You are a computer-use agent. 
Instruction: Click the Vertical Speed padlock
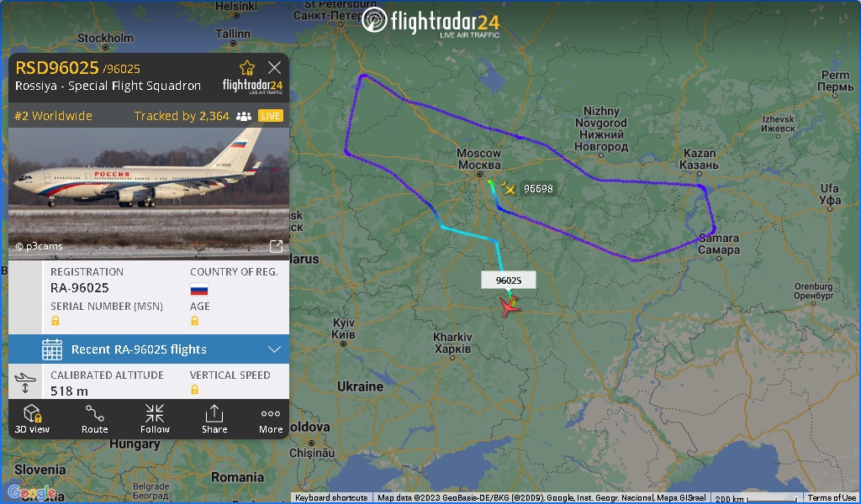tap(194, 390)
